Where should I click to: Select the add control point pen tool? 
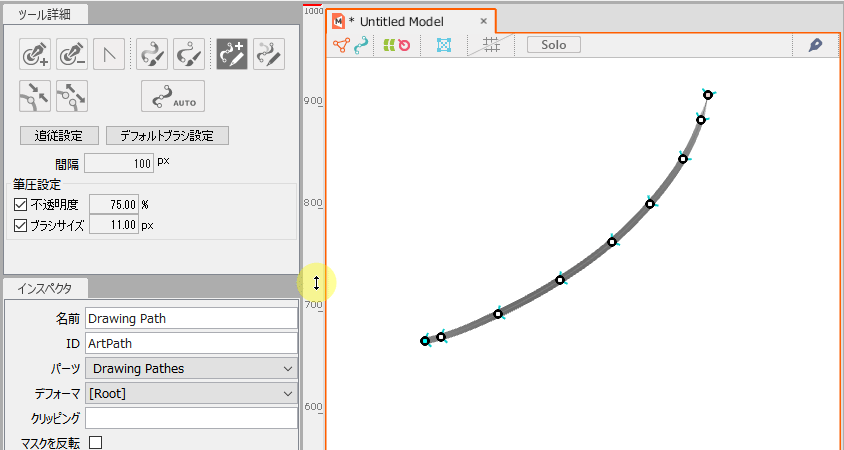tap(36, 55)
